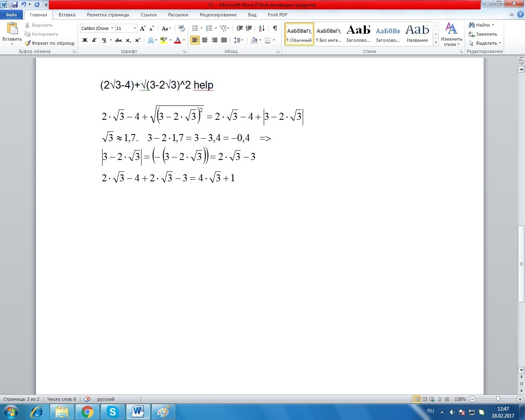525x420 pixels.
Task: Start a multilevel list
Action: [x=224, y=28]
